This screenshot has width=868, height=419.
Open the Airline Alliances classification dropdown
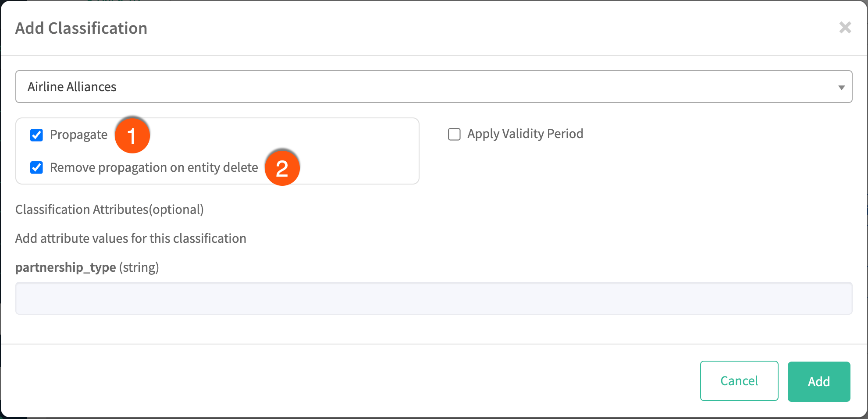coord(433,87)
